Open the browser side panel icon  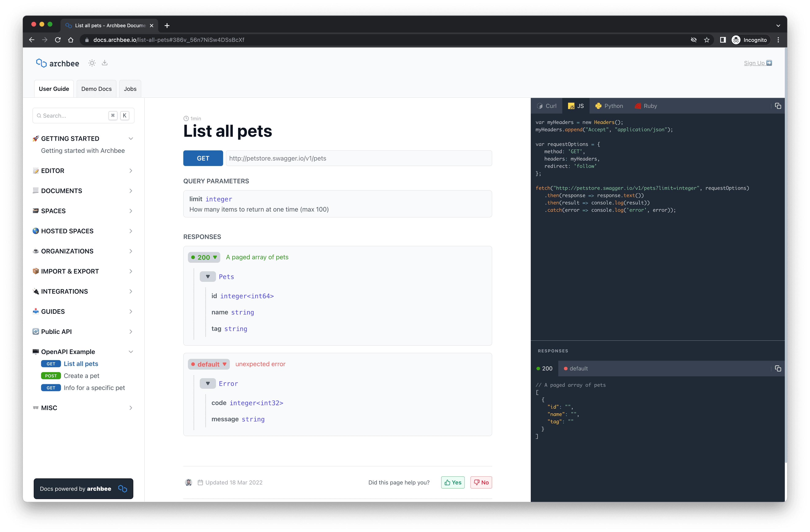(722, 40)
